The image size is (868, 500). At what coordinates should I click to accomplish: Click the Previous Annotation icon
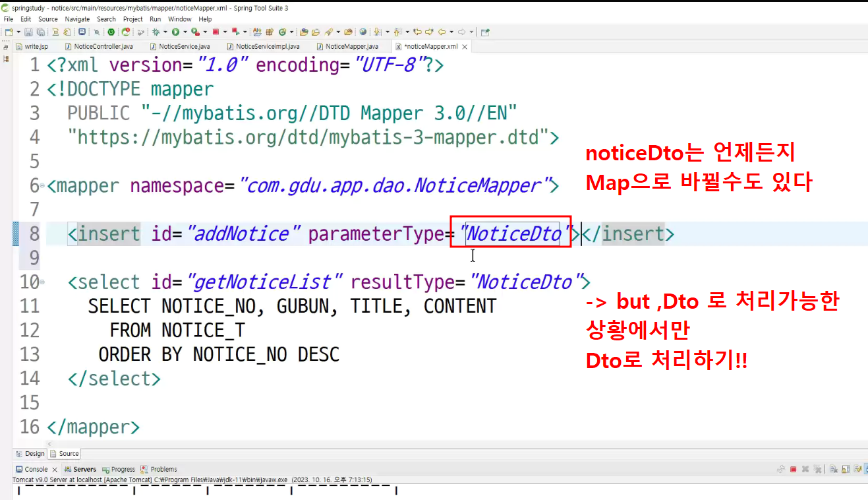[x=397, y=32]
